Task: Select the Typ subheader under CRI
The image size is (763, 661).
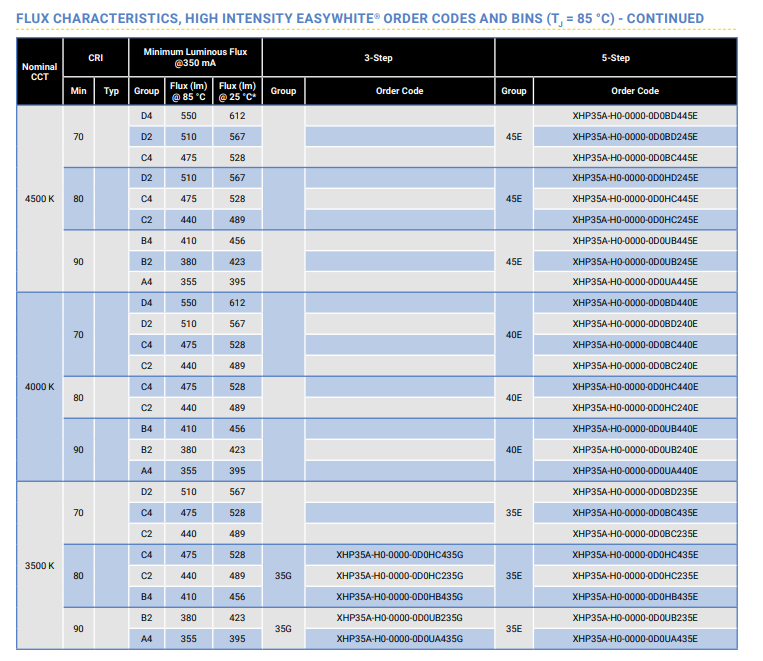Action: point(111,91)
